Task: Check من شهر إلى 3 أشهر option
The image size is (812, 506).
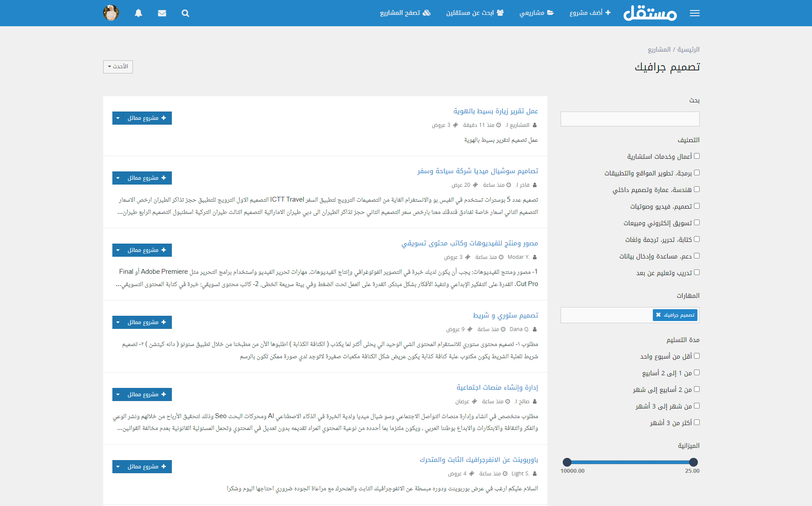Action: 697,406
